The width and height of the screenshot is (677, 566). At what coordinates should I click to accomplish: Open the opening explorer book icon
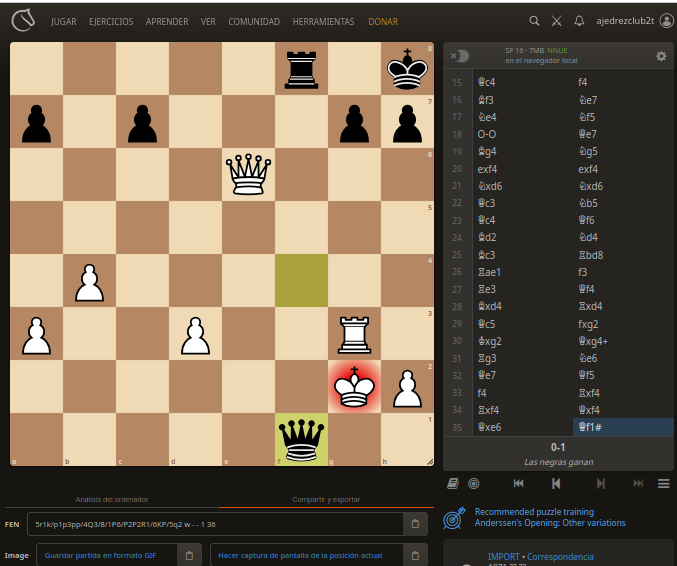(452, 484)
